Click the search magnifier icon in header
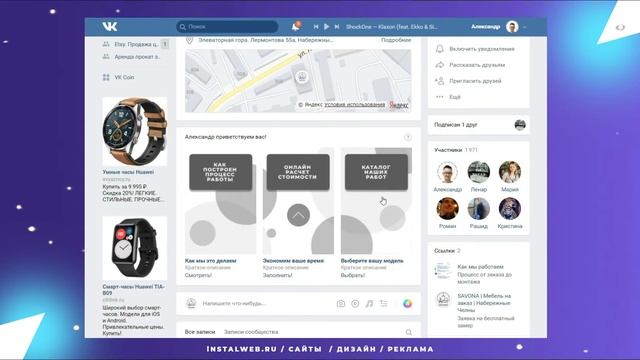Screen dimensions: 640x360 [x=182, y=27]
